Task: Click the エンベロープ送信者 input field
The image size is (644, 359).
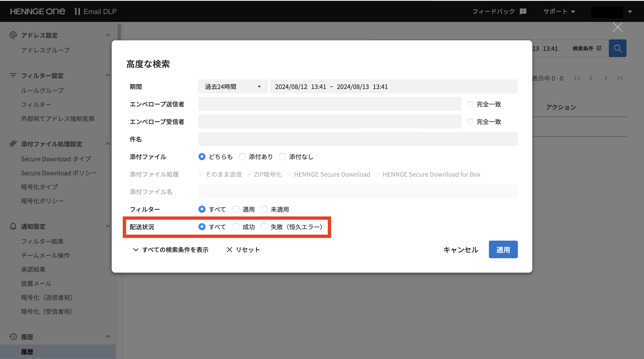Action: click(330, 104)
